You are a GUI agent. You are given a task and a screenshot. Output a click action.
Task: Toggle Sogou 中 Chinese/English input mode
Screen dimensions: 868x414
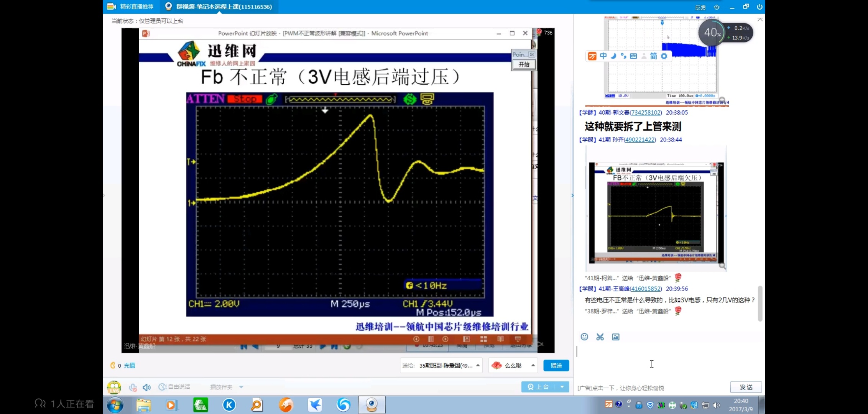coord(603,56)
